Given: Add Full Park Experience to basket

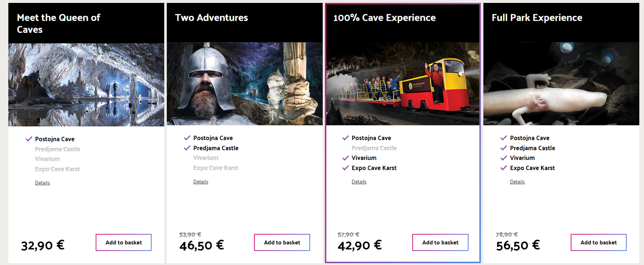Looking at the screenshot, I should (x=598, y=243).
